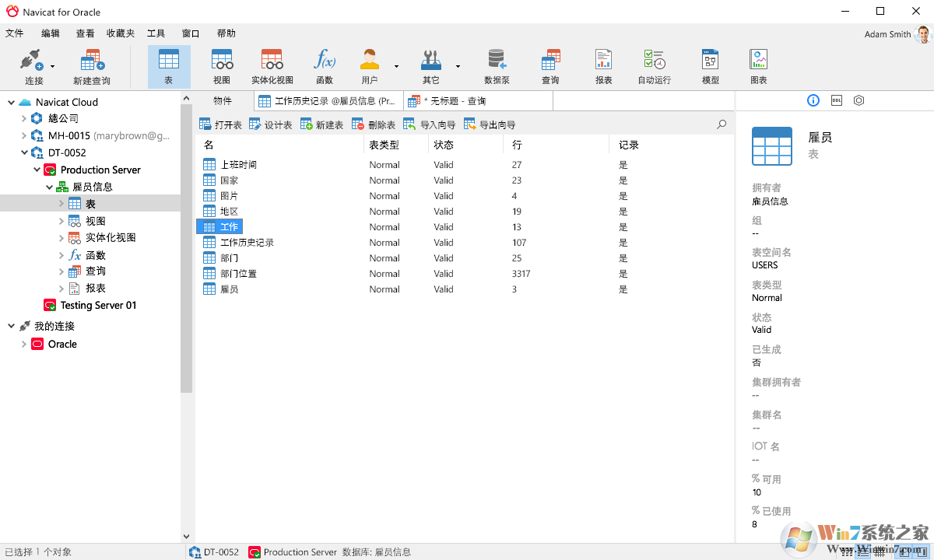
Task: Select the 设计表 (Design Table) icon
Action: pyautogui.click(x=270, y=124)
